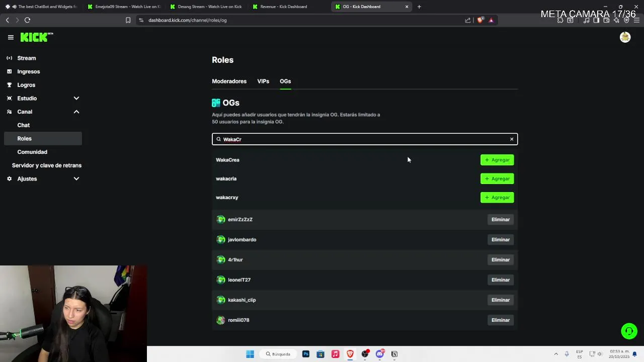Collapse the Canal sidebar section

tap(76, 112)
